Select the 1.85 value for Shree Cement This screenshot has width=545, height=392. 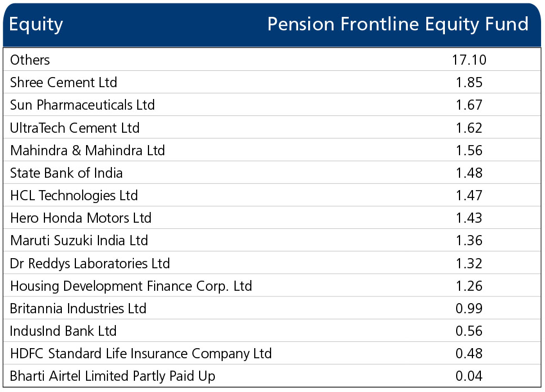pyautogui.click(x=469, y=82)
